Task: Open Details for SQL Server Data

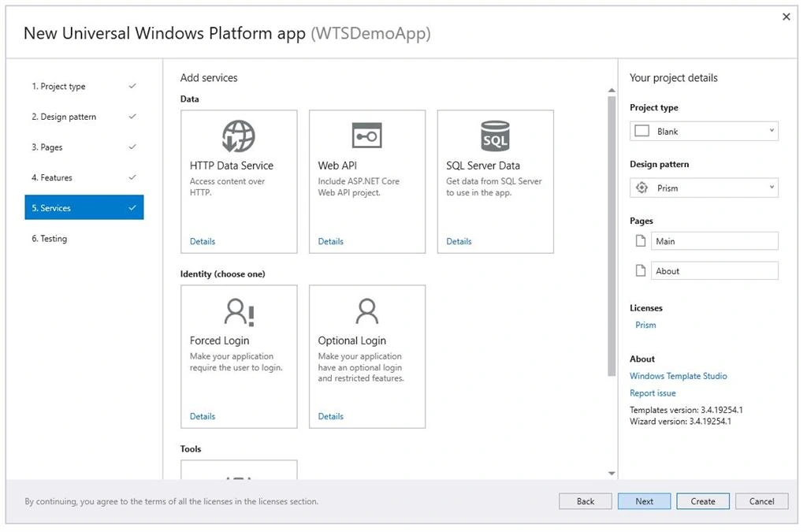Action: [x=459, y=241]
